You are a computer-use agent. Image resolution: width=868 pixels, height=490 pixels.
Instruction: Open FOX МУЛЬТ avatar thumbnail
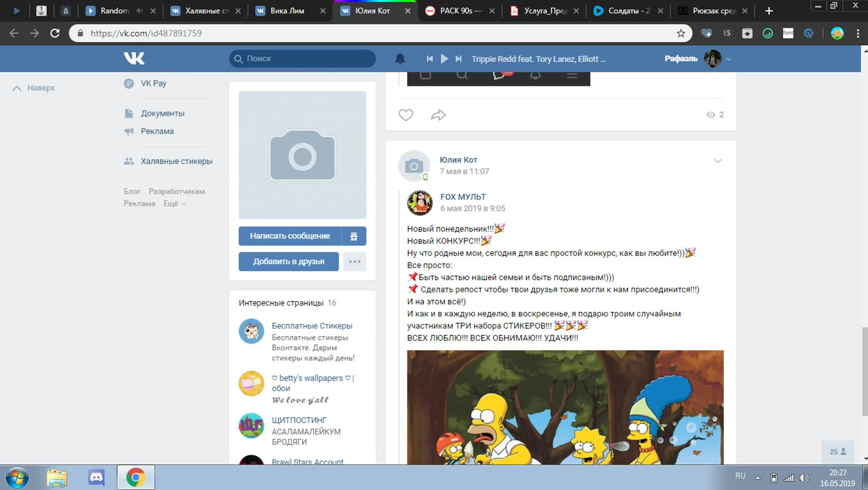[420, 203]
